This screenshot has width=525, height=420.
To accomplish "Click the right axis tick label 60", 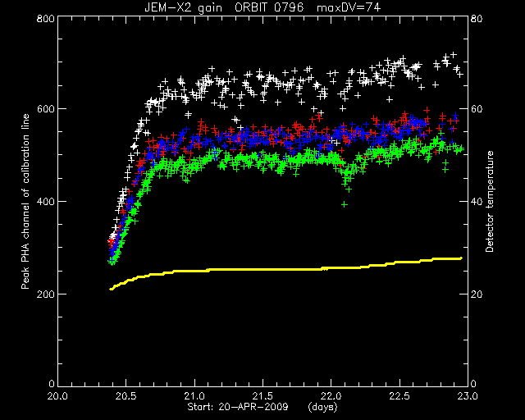I will coord(477,109).
